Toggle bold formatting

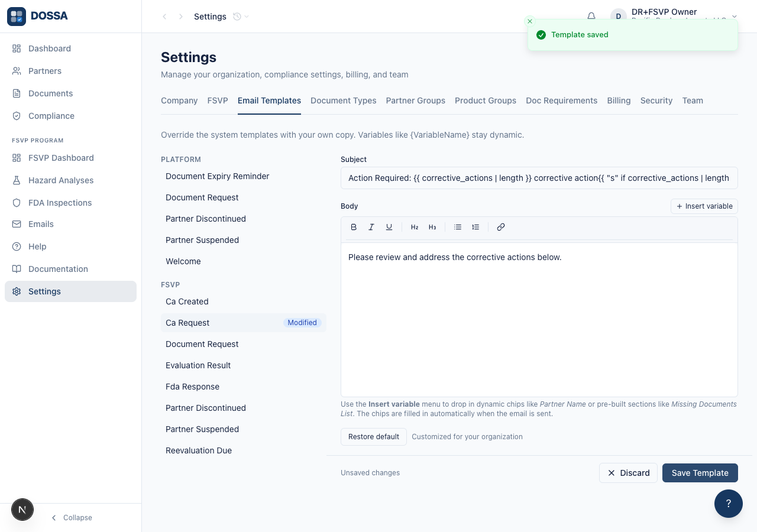(x=354, y=227)
